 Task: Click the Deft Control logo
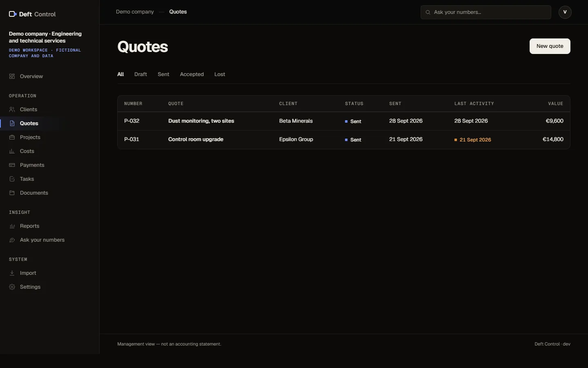coord(32,14)
